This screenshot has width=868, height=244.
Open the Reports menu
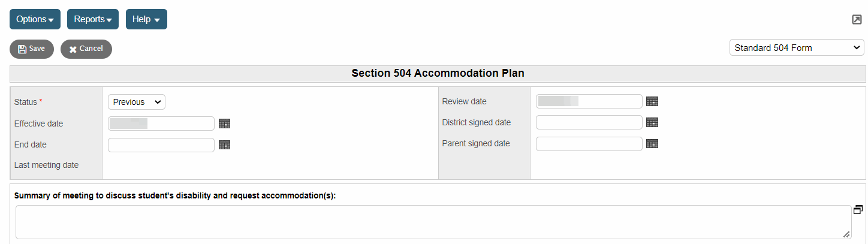93,19
